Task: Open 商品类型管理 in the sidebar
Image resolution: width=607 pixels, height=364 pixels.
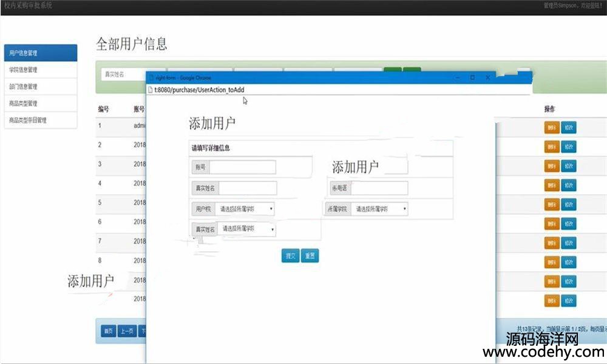Action: point(41,103)
